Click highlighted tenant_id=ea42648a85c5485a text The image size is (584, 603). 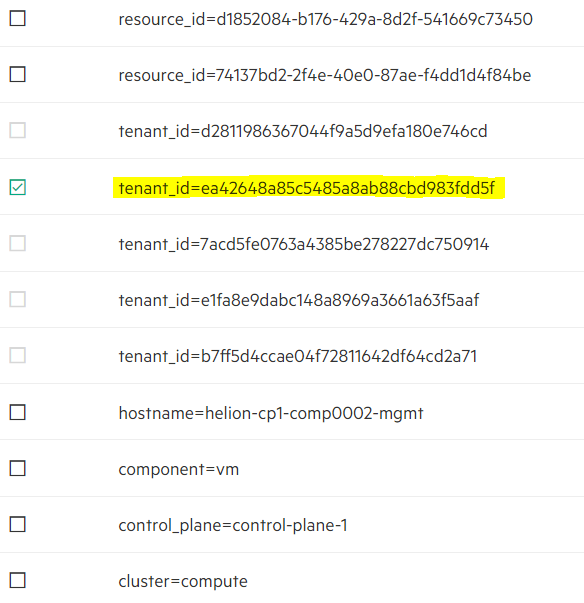pos(307,188)
